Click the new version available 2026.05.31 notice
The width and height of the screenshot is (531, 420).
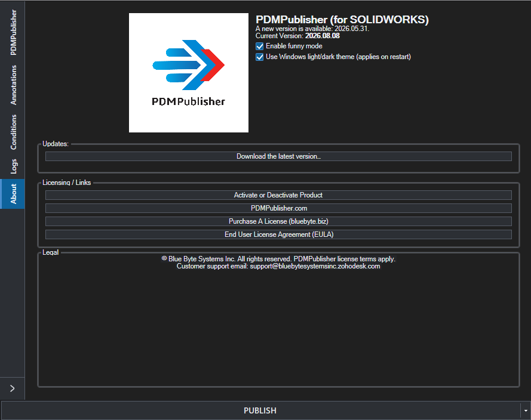(312, 29)
